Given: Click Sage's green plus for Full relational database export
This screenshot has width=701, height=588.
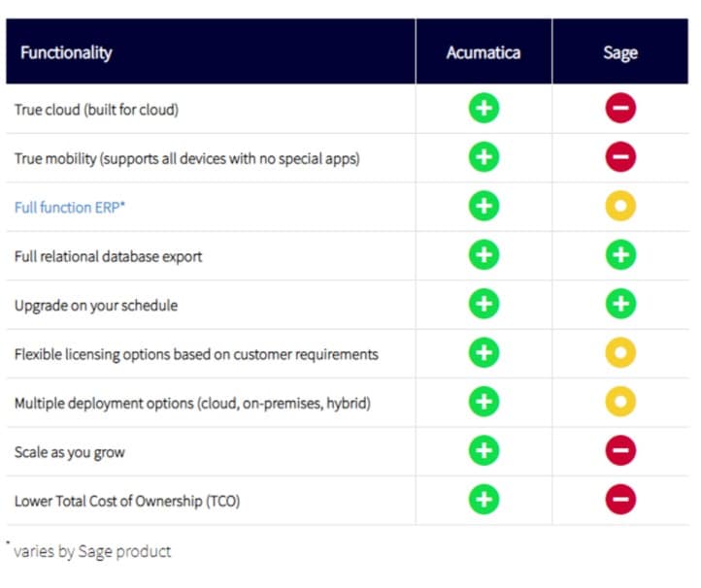Looking at the screenshot, I should tap(620, 254).
